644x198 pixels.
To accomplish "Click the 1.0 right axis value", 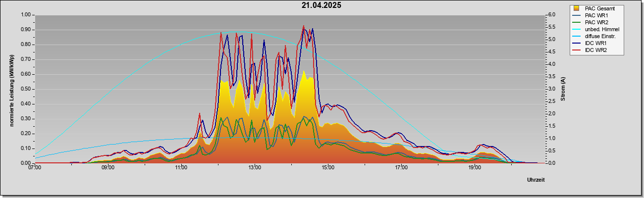I will [551, 139].
